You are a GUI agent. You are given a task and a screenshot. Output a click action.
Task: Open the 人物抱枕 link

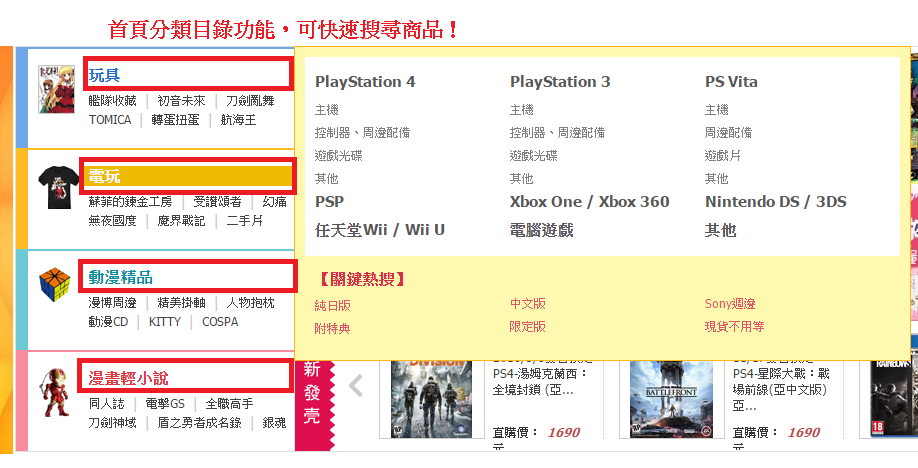pos(250,303)
